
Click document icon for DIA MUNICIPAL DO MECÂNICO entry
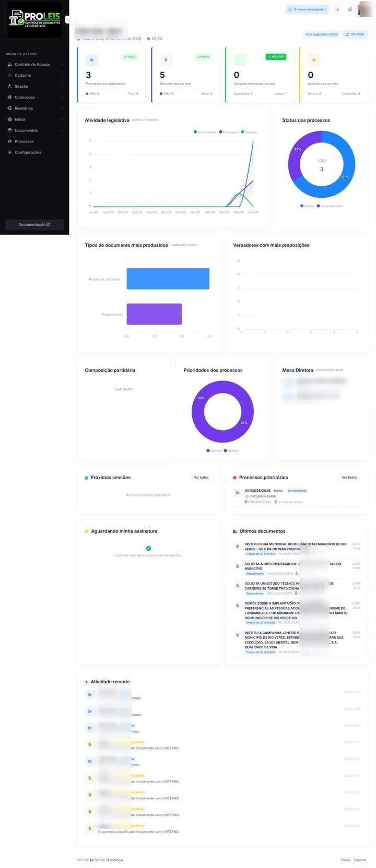coord(238,546)
